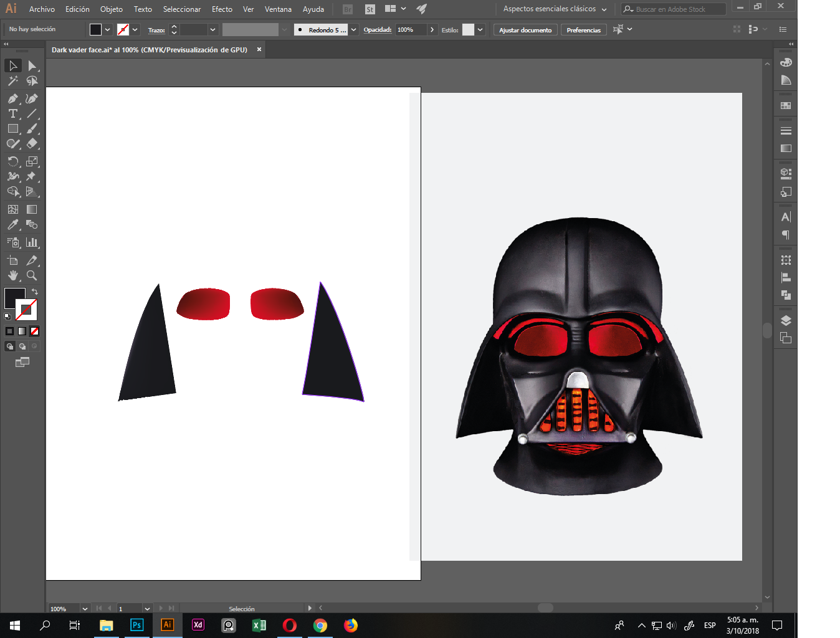Click the Trazo stroke label link

click(x=156, y=30)
